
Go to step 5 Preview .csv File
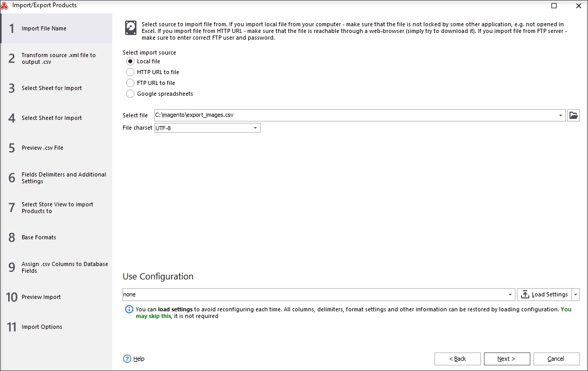tap(56, 148)
